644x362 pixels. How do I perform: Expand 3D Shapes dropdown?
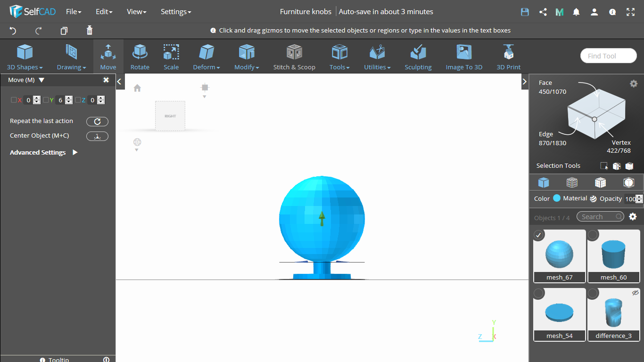[25, 57]
